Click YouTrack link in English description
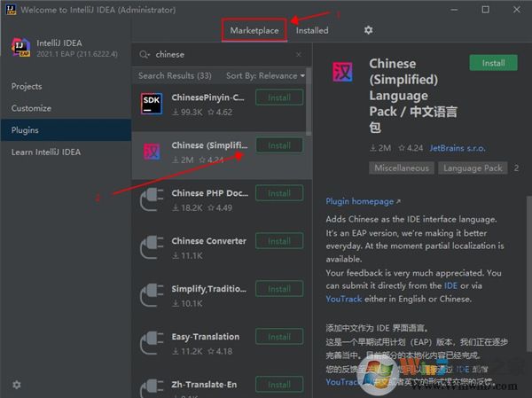532x398 pixels. [x=344, y=299]
